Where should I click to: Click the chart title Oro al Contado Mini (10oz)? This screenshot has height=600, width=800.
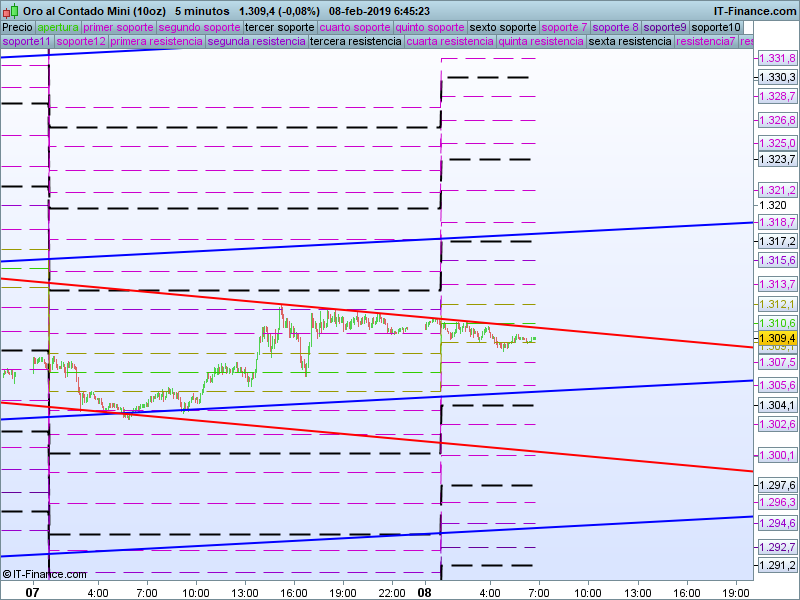coord(95,11)
